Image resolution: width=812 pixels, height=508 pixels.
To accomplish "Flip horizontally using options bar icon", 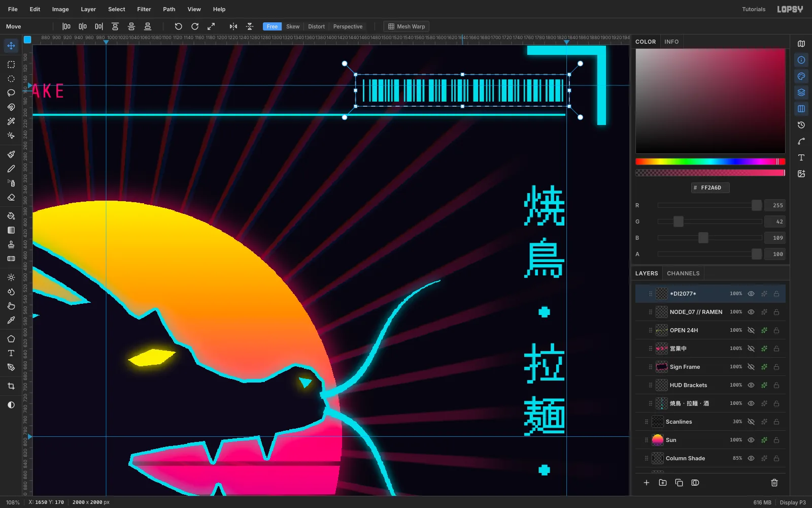I will pos(233,26).
